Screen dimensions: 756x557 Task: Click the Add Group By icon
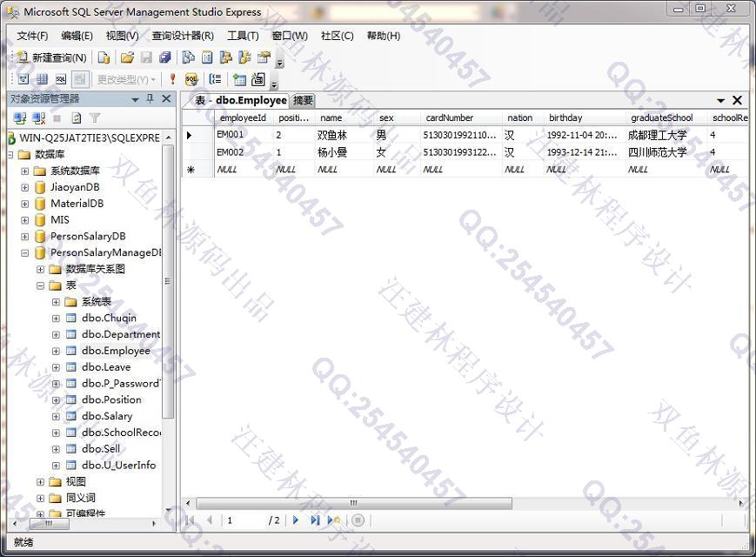coord(215,79)
